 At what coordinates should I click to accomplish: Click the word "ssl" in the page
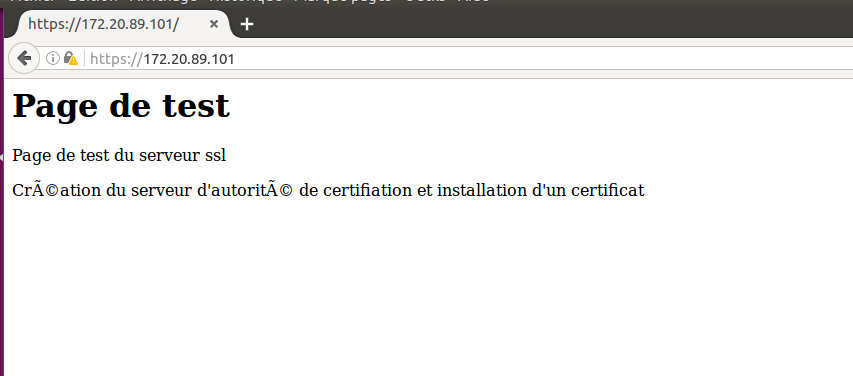(x=215, y=156)
